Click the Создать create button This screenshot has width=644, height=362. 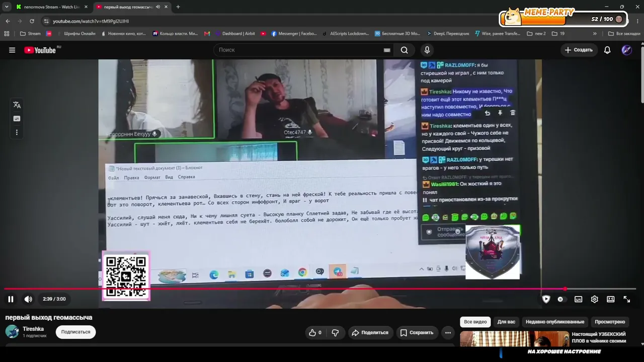(x=579, y=50)
